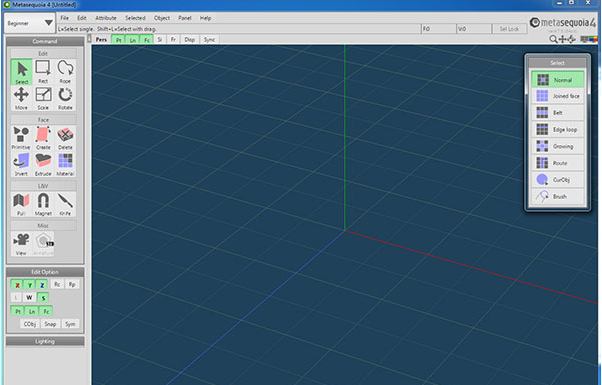Image resolution: width=602 pixels, height=385 pixels.
Task: Select the Select arrow tool
Action: 22,72
